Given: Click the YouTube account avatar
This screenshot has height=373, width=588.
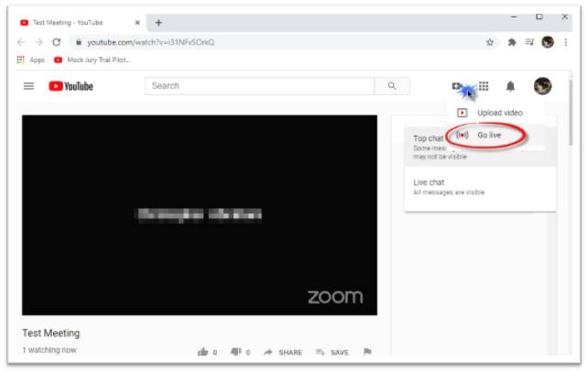Looking at the screenshot, I should pos(542,86).
